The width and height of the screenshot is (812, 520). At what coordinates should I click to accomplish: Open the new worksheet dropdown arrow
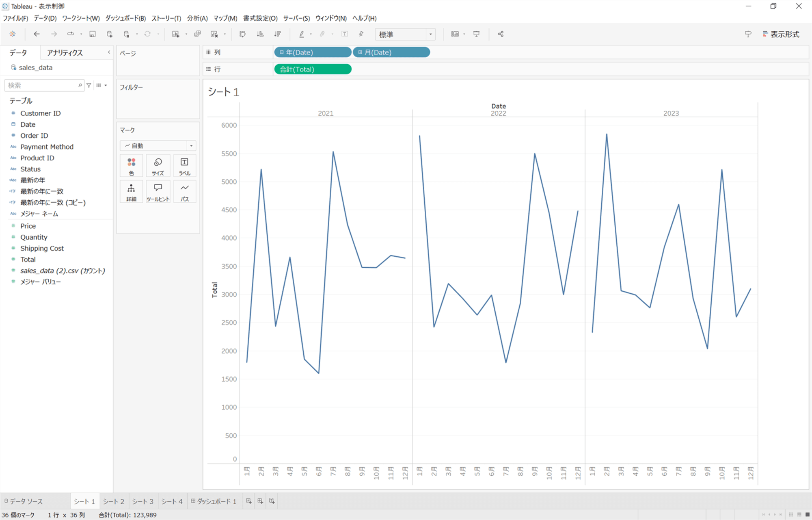point(186,34)
